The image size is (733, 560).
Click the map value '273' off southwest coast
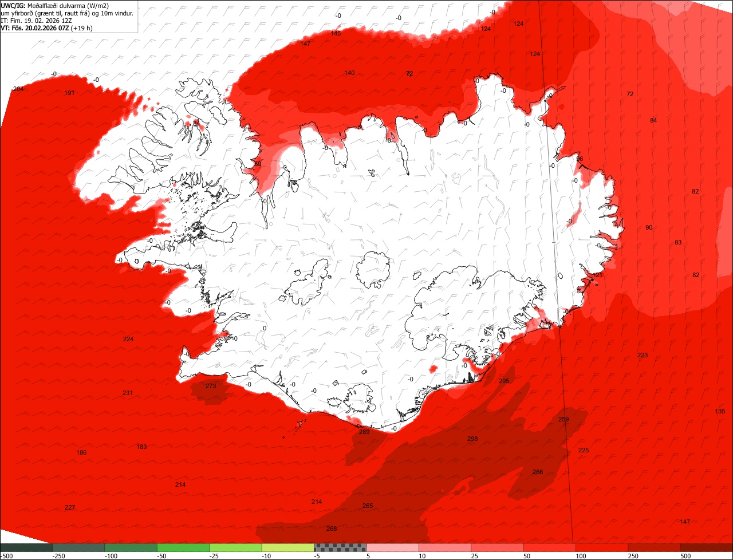tap(211, 386)
